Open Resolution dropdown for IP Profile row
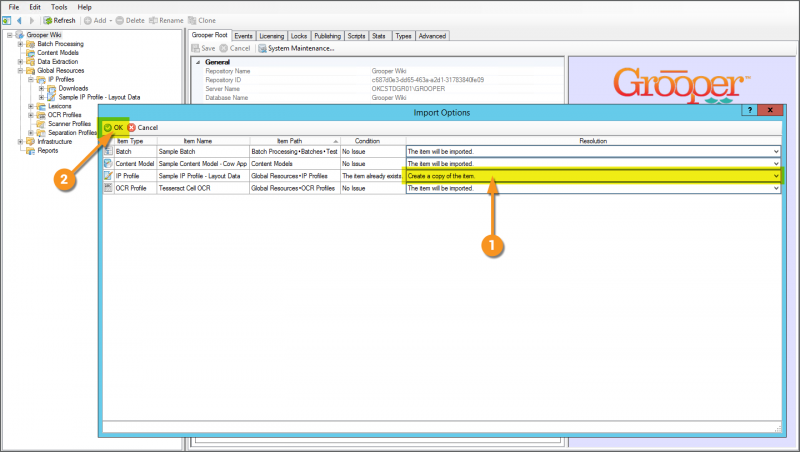 [776, 176]
